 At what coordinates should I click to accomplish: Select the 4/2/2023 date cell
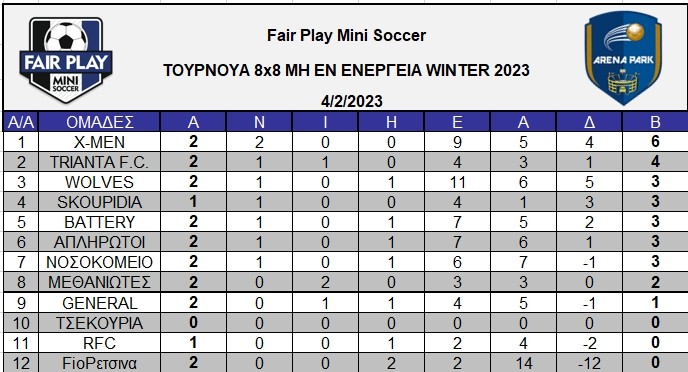coord(351,101)
